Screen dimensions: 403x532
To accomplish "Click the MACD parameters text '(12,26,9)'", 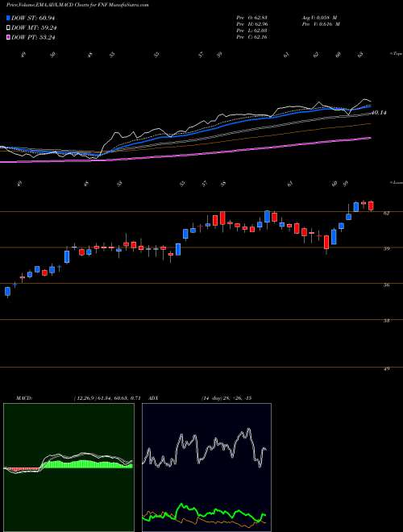I will click(85, 398).
